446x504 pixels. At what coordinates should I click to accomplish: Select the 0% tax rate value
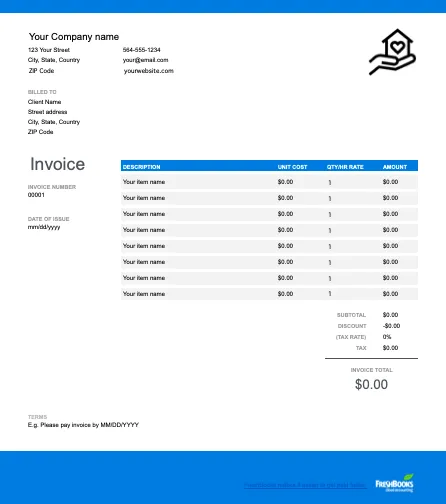(387, 337)
